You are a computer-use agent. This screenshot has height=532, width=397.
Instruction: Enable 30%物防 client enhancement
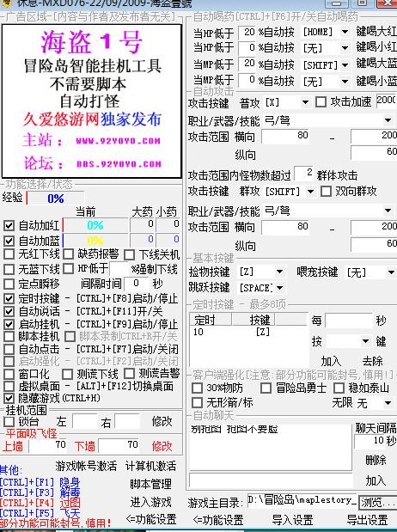(x=198, y=388)
